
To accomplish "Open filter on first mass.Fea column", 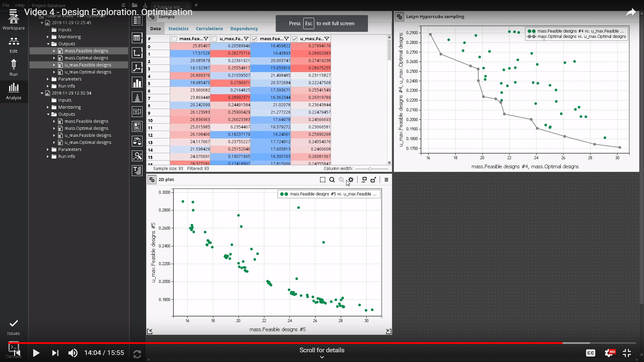I will click(x=206, y=39).
